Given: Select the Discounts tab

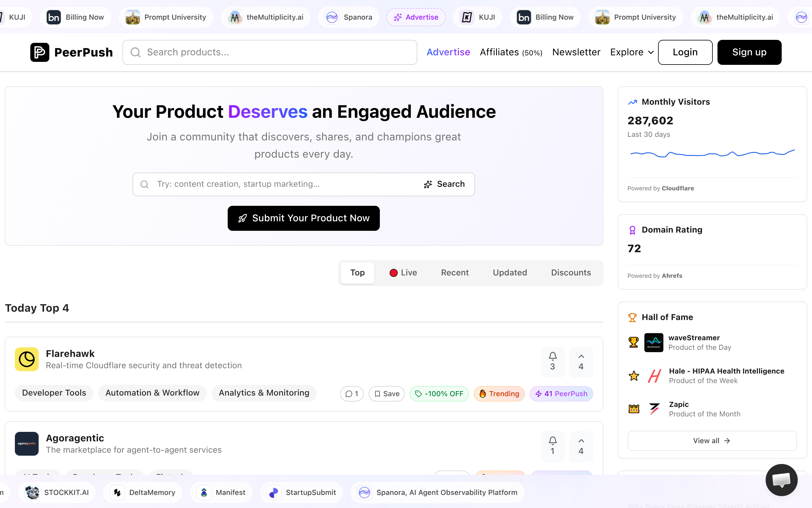Looking at the screenshot, I should click(571, 272).
